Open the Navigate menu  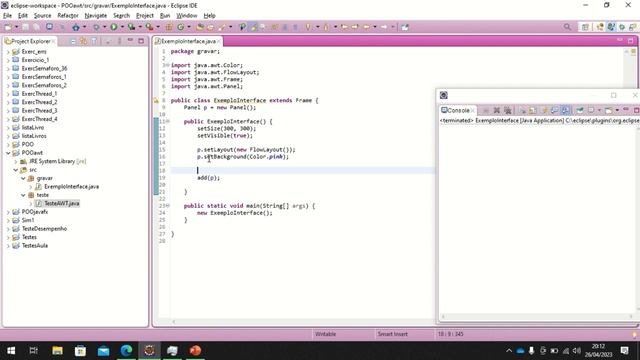pos(96,16)
